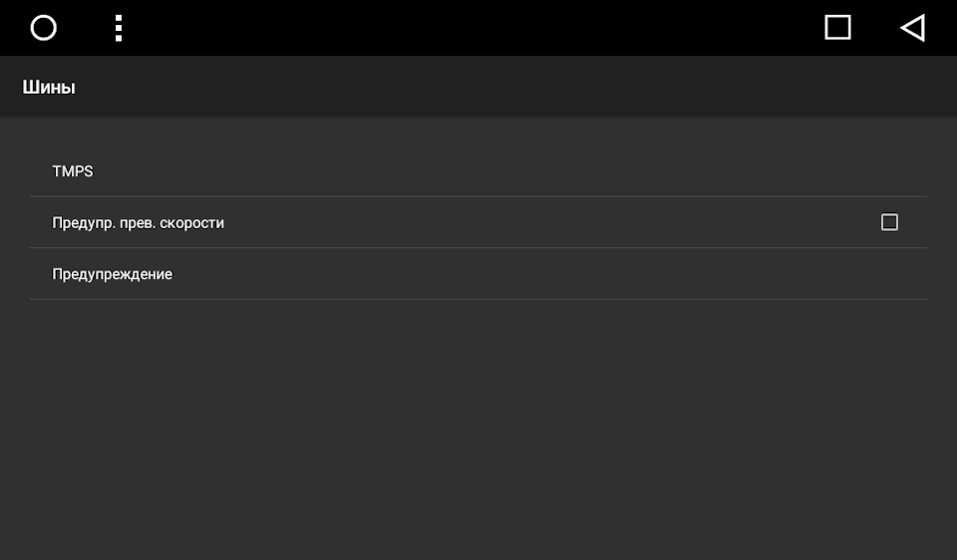Click the Шины screen title
Image resolution: width=957 pixels, height=560 pixels.
(x=49, y=88)
